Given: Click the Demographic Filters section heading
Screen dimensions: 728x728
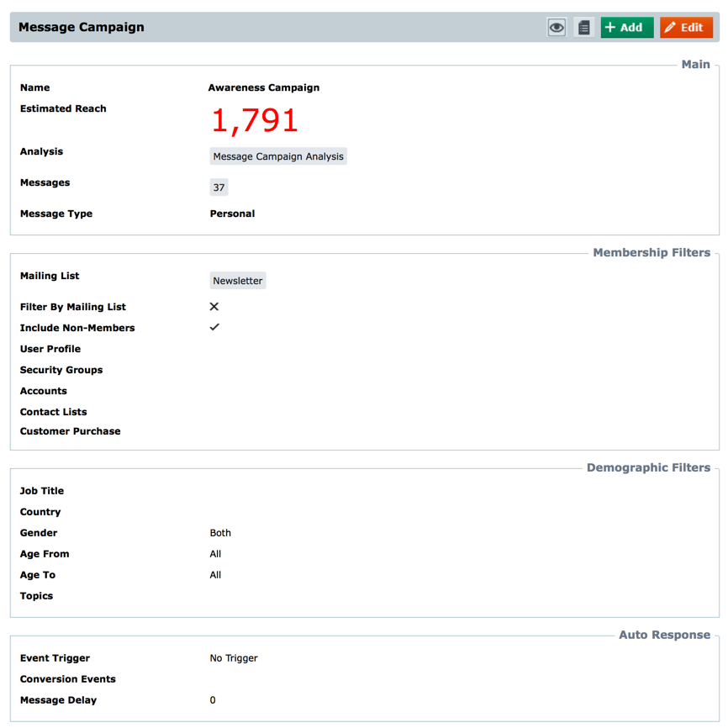Looking at the screenshot, I should (648, 467).
